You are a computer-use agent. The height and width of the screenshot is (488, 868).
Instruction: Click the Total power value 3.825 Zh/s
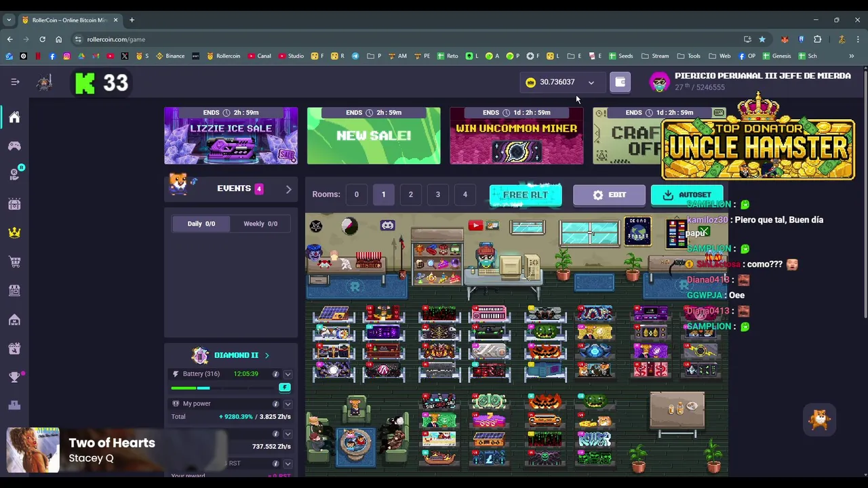coord(275,417)
